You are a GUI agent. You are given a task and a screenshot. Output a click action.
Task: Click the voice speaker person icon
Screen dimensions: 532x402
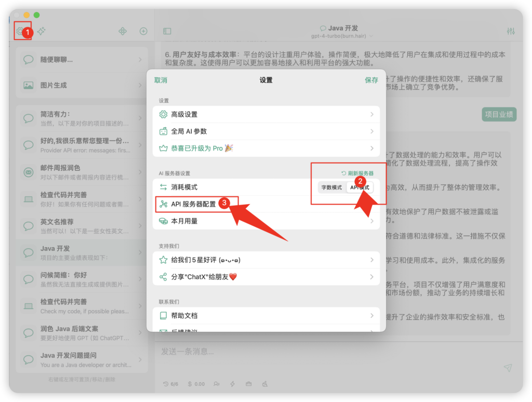point(217,384)
